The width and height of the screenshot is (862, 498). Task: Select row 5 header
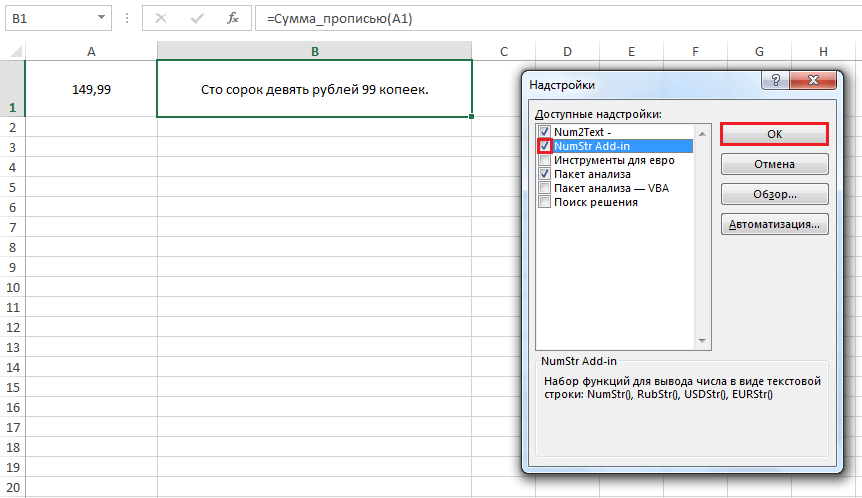tap(12, 187)
